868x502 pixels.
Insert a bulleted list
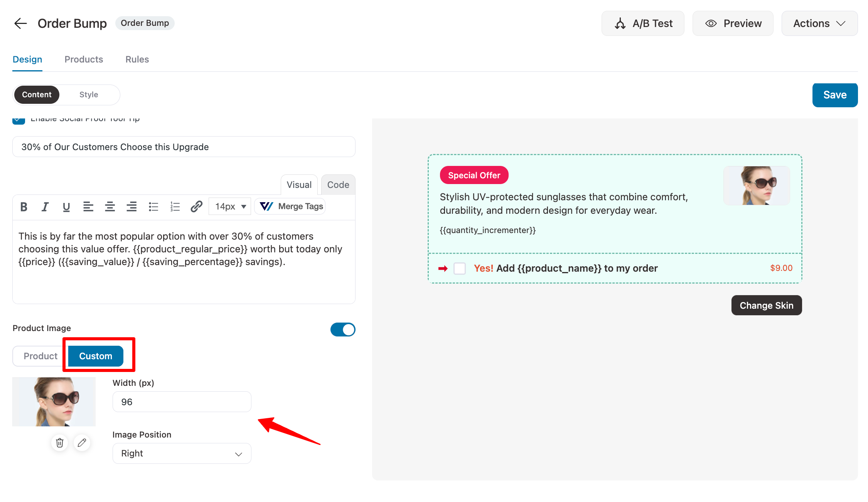[x=153, y=207]
